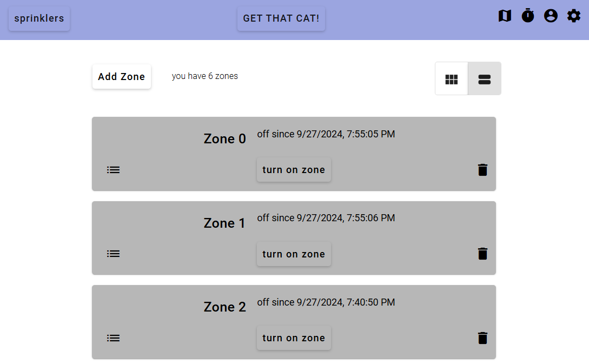Open the settings gear icon

tap(574, 16)
